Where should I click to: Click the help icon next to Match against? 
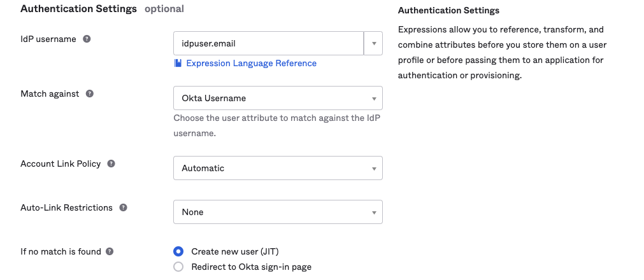tap(90, 94)
